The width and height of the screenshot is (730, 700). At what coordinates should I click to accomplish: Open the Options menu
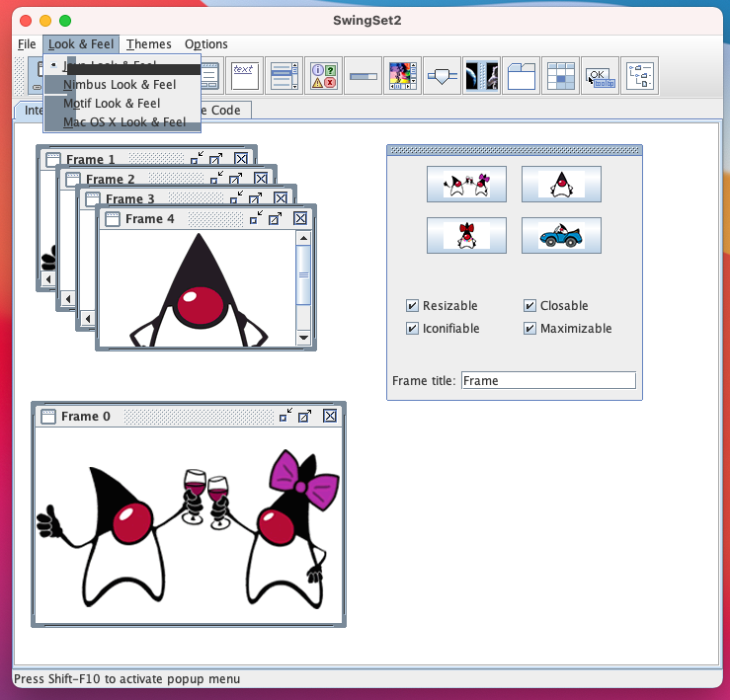tap(205, 44)
